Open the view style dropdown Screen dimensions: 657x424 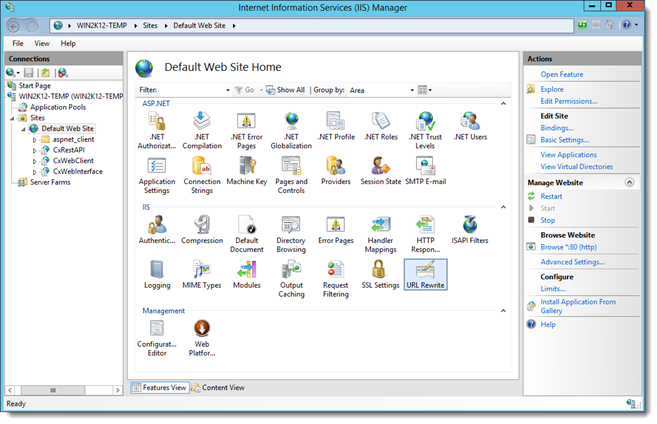(424, 90)
